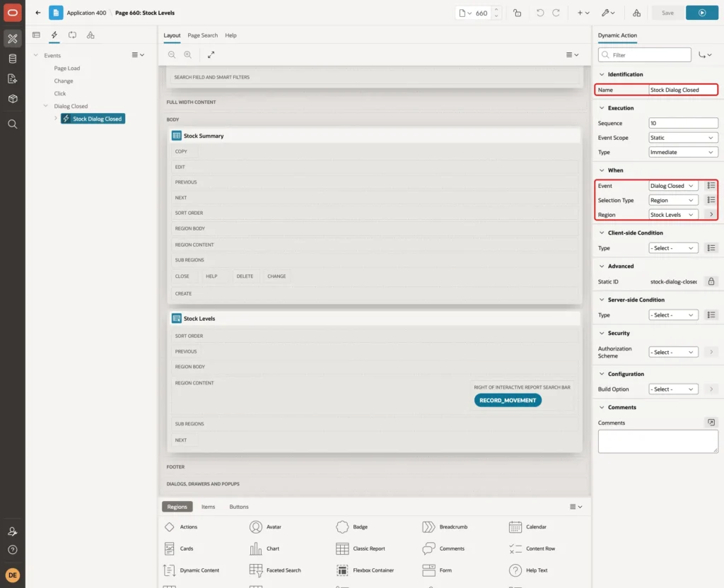Click the Save button
Viewport: 724px width, 588px height.
point(667,13)
